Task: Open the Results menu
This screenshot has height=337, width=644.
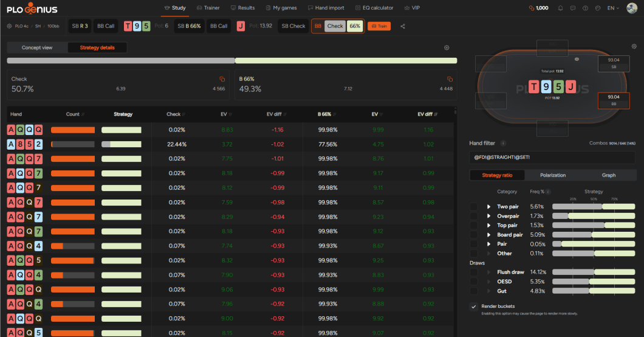Action: tap(243, 8)
